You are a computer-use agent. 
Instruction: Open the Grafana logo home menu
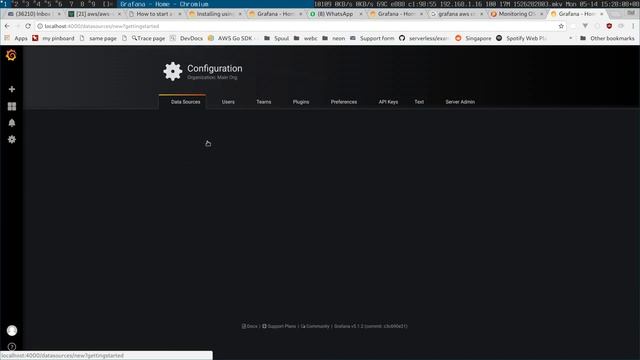11,55
